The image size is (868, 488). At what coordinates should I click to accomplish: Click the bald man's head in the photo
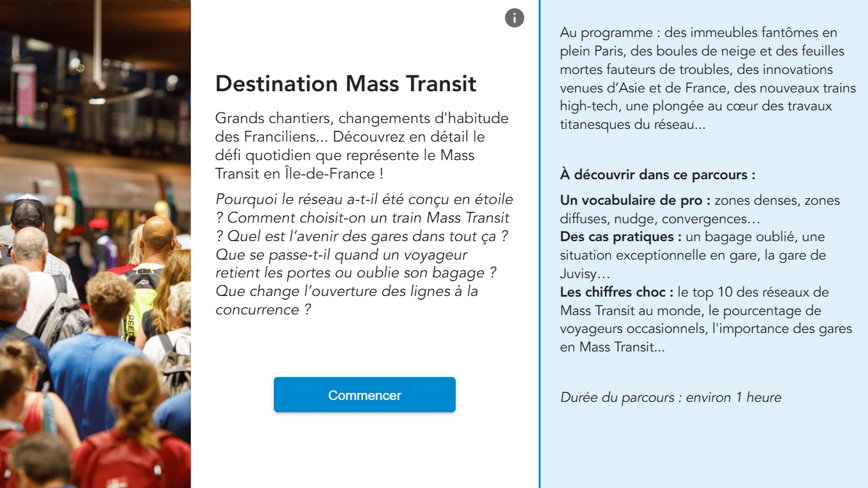158,233
